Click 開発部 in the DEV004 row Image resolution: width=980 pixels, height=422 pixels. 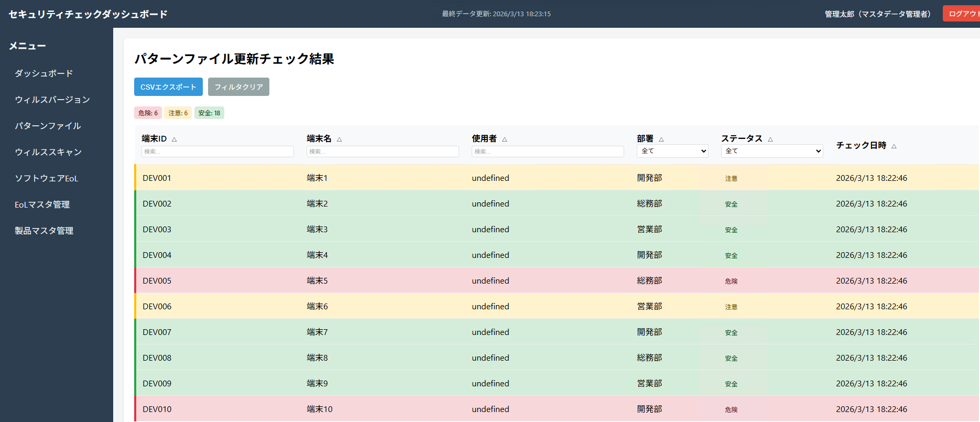[649, 255]
